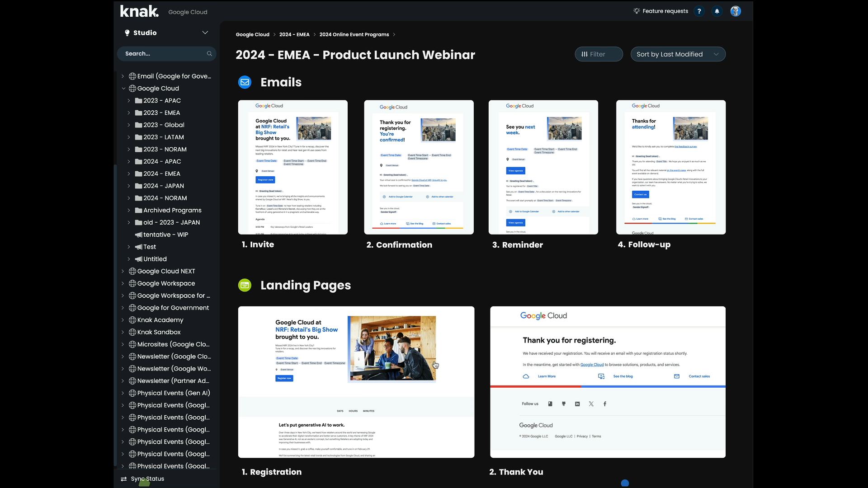Open the Follow-up email thumbnail
The width and height of the screenshot is (868, 488).
coord(671,167)
